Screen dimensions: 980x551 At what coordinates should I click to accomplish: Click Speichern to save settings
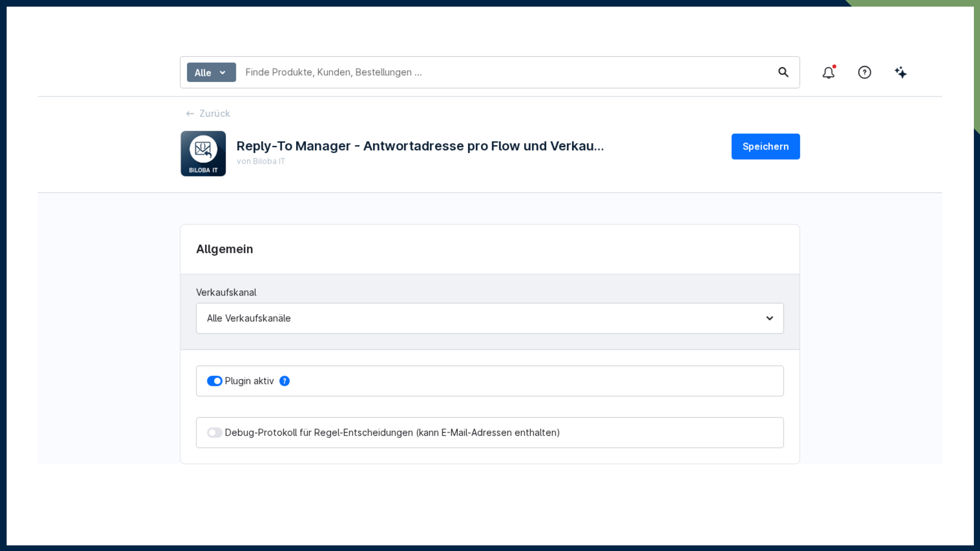[765, 146]
